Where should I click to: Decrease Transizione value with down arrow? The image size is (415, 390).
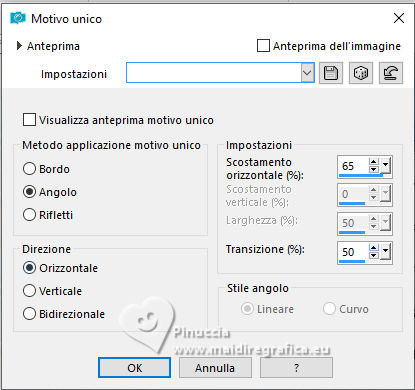pos(374,255)
